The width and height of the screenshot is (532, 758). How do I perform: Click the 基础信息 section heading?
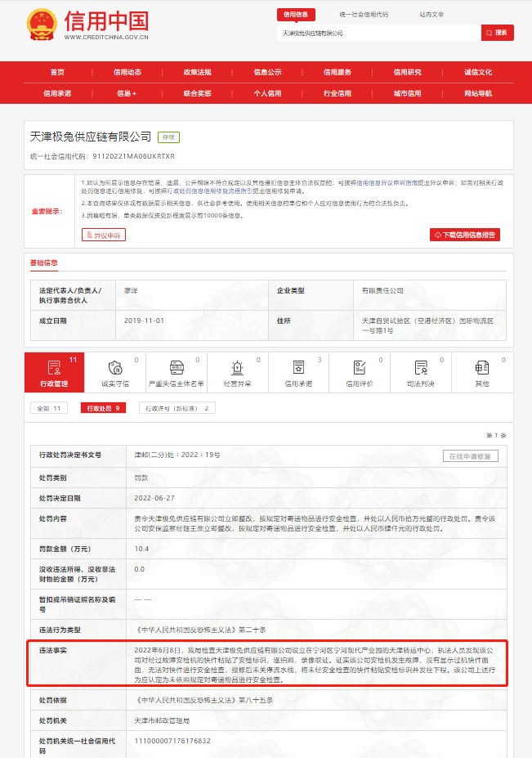[44, 262]
